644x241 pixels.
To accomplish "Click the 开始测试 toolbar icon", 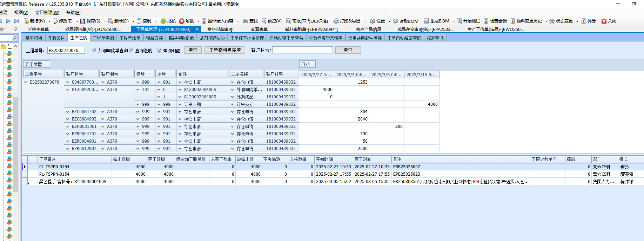I will click(459, 21).
